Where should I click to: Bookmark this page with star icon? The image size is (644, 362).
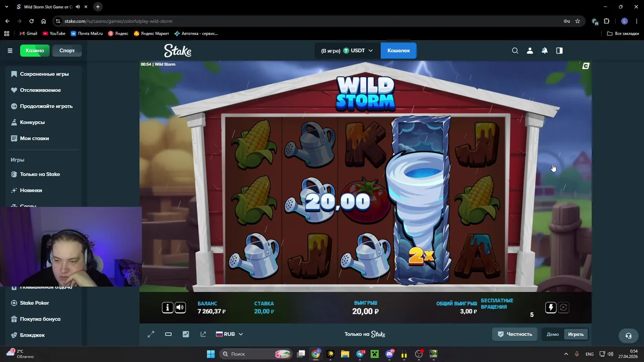(578, 21)
